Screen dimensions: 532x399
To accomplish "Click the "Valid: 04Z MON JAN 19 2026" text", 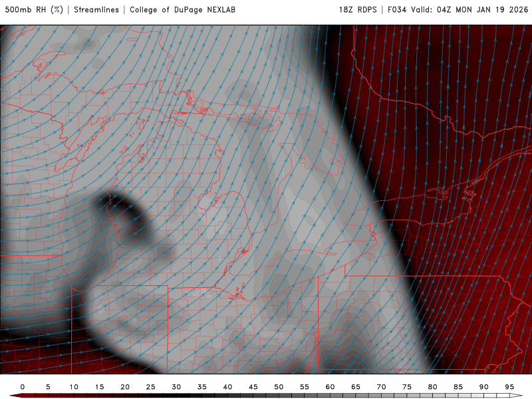I will tap(469, 10).
